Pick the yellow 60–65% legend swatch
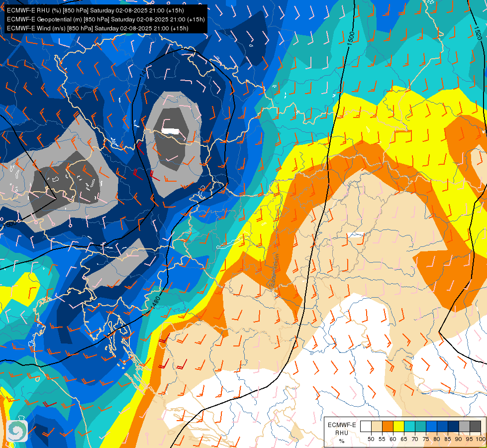This screenshot has height=448, width=487. [398, 426]
